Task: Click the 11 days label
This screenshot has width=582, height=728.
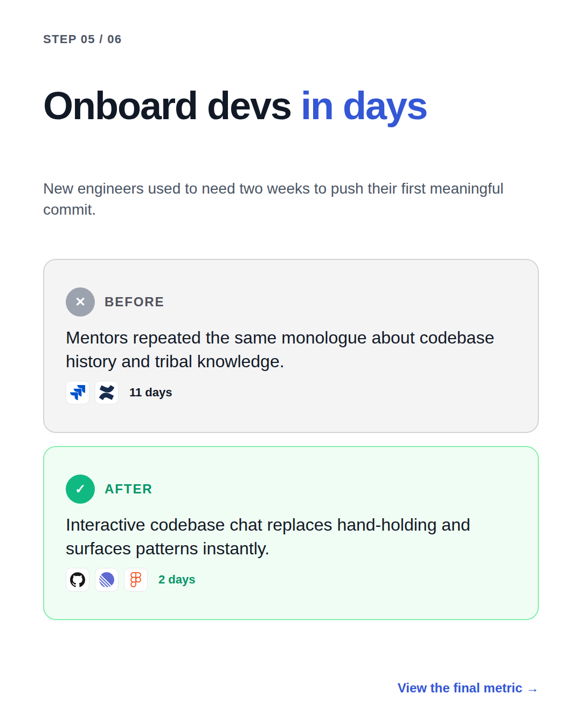Action: point(150,393)
